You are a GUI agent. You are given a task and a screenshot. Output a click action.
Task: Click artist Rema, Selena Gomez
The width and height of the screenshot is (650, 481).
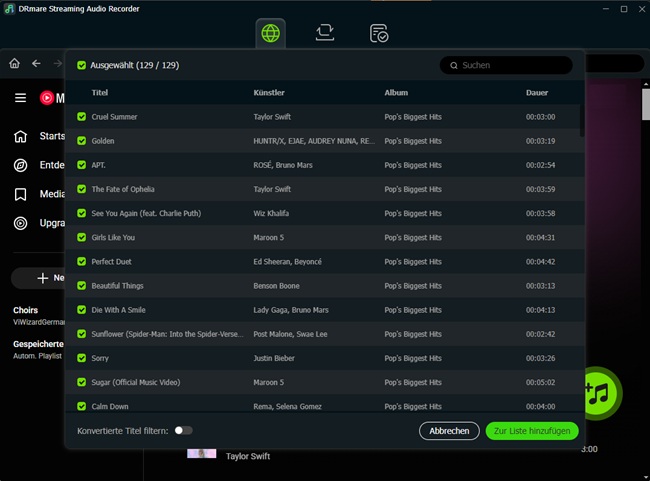(287, 406)
